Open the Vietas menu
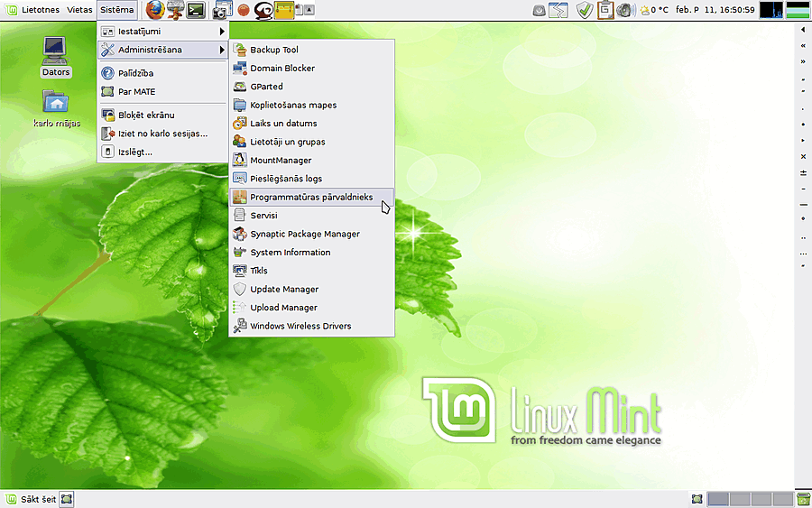The height and width of the screenshot is (508, 812). [x=79, y=10]
